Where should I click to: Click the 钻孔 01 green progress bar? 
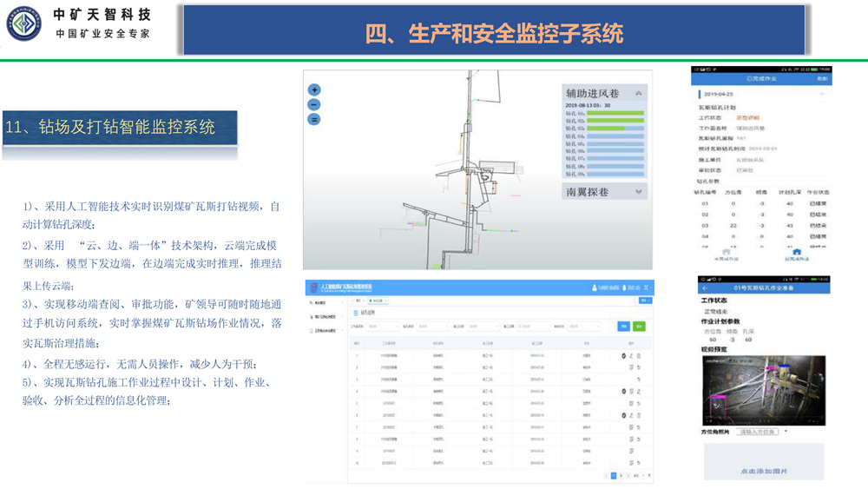pos(616,113)
